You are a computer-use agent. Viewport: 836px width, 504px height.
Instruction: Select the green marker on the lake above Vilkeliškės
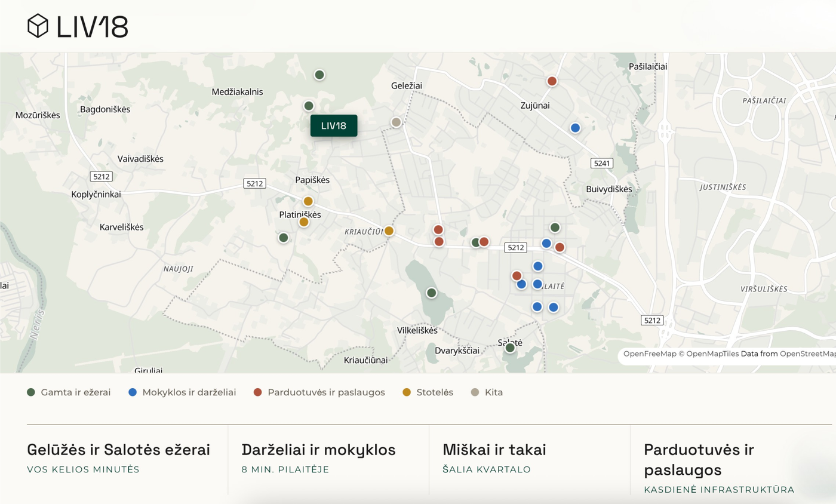[x=431, y=293]
